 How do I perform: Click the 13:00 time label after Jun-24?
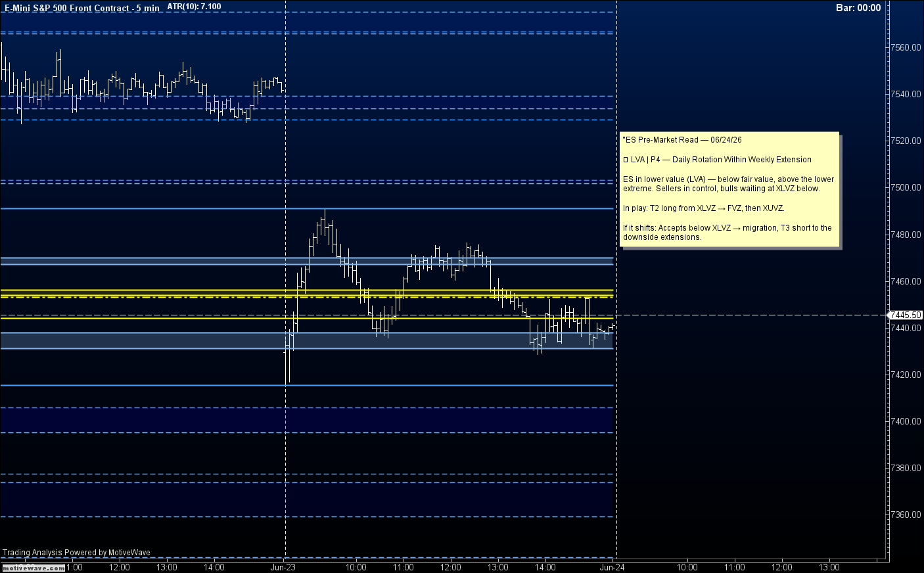coord(829,567)
